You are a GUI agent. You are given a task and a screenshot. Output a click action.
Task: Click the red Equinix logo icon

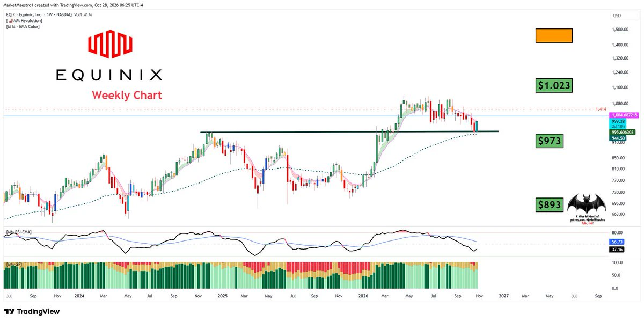click(x=109, y=45)
